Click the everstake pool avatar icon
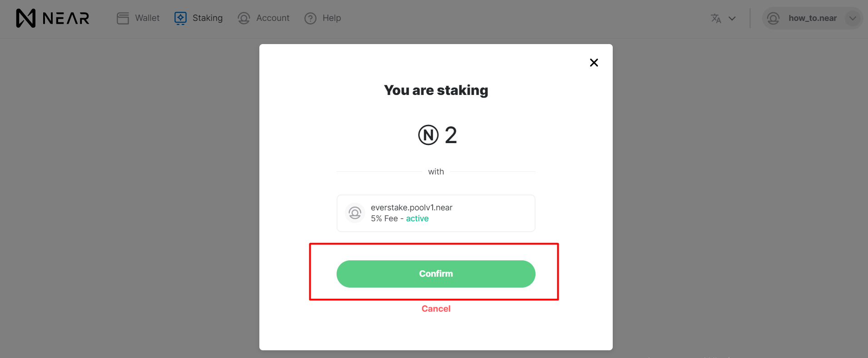The width and height of the screenshot is (868, 358). tap(355, 213)
